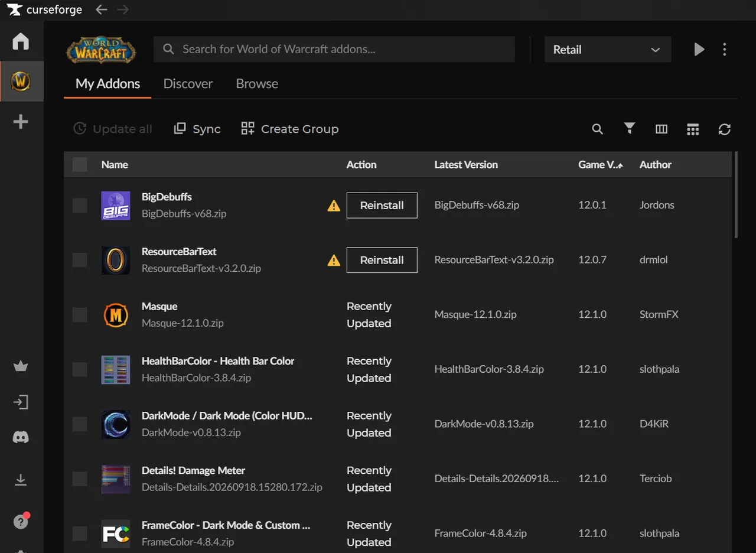Click the FrameColor addon thumbnail

pos(116,534)
